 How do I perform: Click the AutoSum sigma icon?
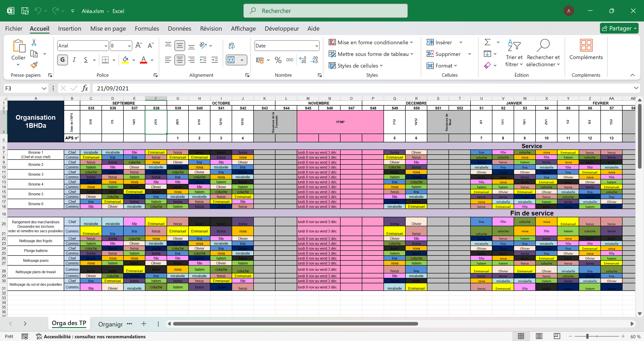[487, 42]
